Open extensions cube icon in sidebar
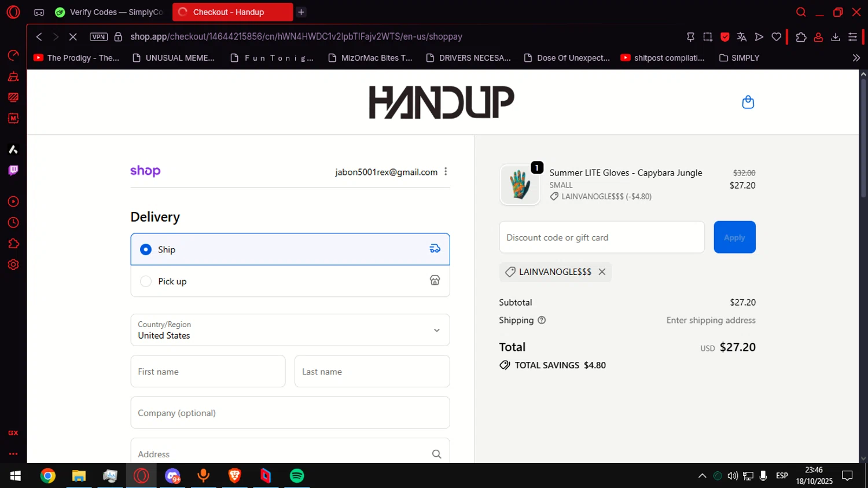 pos(13,244)
